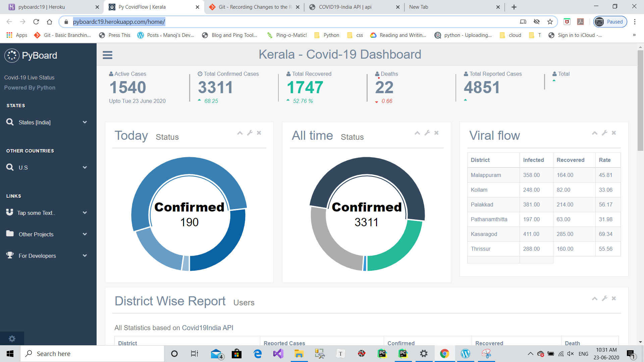
Task: Open the Viral flow wrench settings
Action: click(x=604, y=133)
